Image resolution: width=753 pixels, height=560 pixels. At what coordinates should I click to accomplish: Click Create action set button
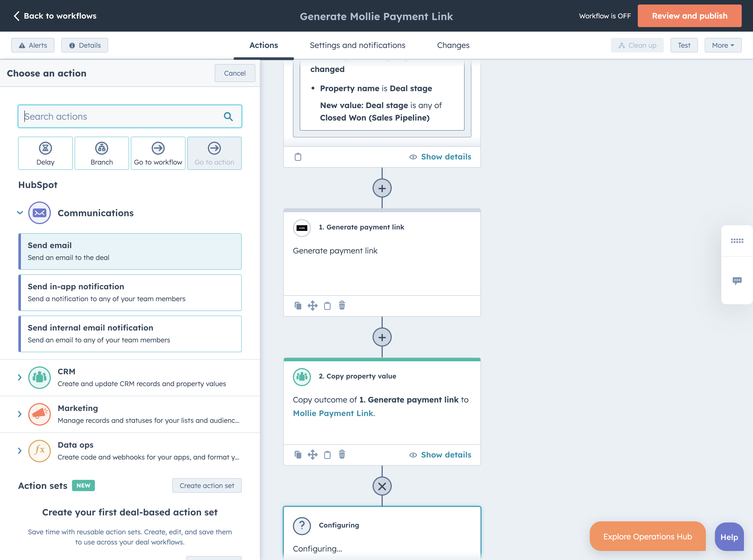207,485
